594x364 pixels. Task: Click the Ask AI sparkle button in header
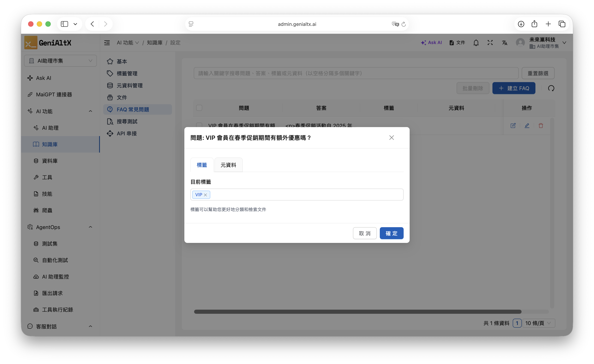click(431, 43)
